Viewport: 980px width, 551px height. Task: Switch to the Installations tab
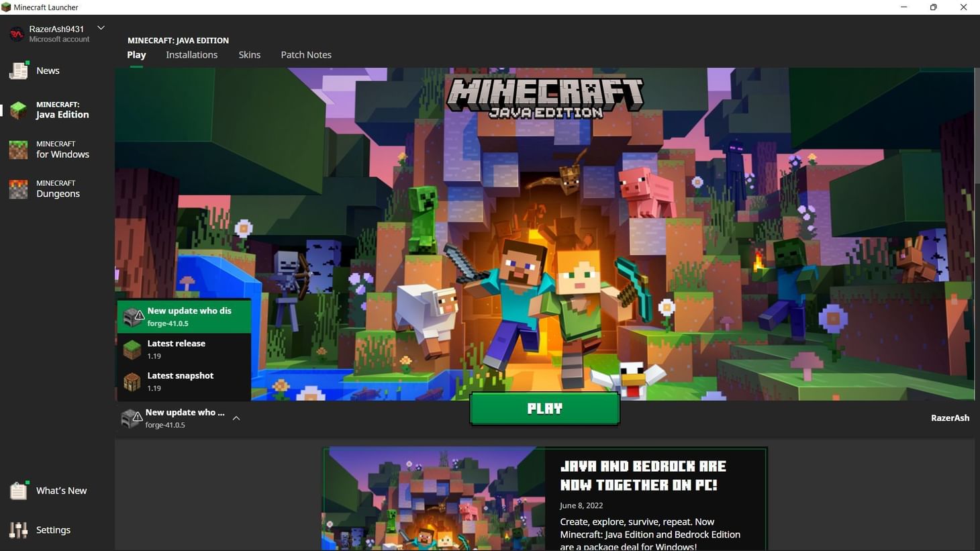(191, 54)
